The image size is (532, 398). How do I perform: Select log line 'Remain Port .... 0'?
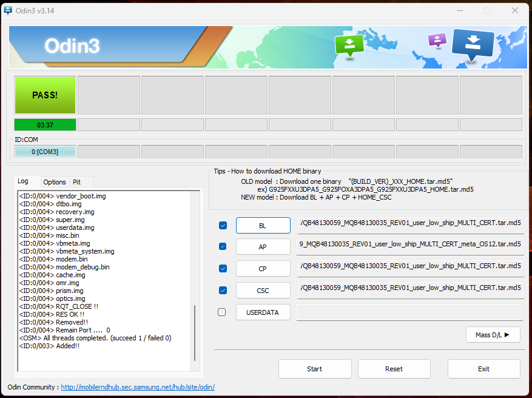point(64,330)
